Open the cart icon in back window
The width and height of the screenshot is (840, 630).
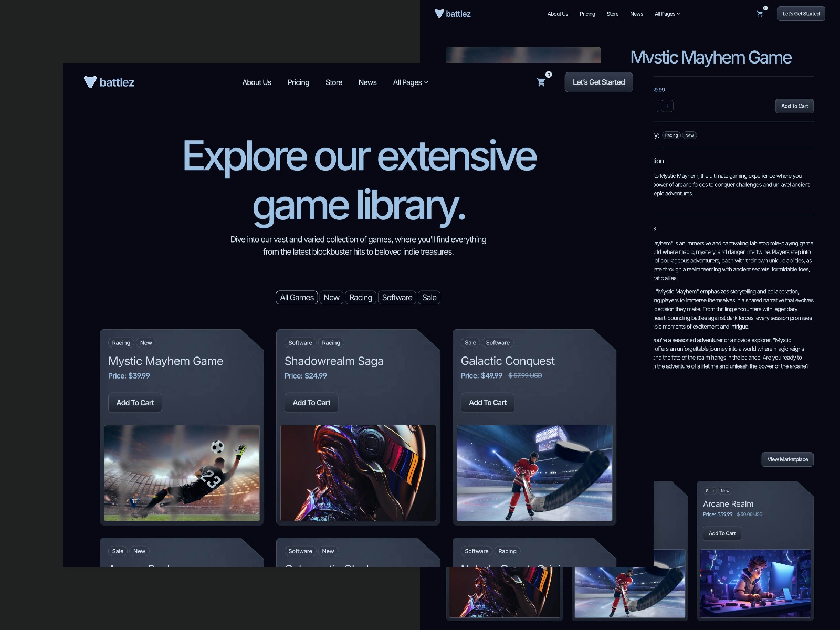(x=760, y=14)
